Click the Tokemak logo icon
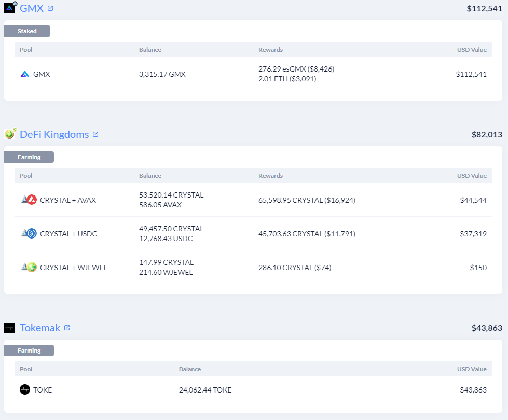Image resolution: width=508 pixels, height=420 pixels. [9, 328]
